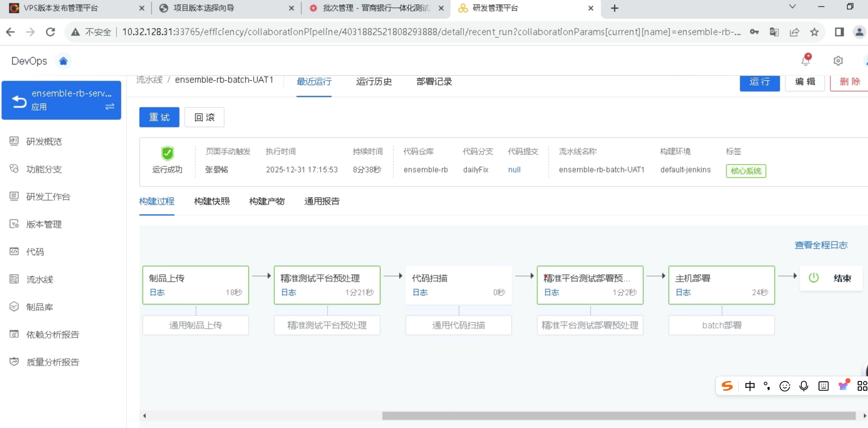
Task: Open 日志 link in 主机部署 stage
Action: pyautogui.click(x=683, y=292)
